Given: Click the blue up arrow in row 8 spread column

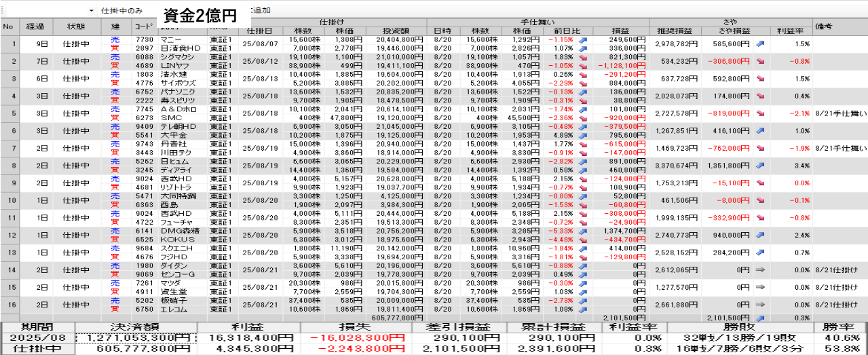Looking at the screenshot, I should pyautogui.click(x=761, y=165).
